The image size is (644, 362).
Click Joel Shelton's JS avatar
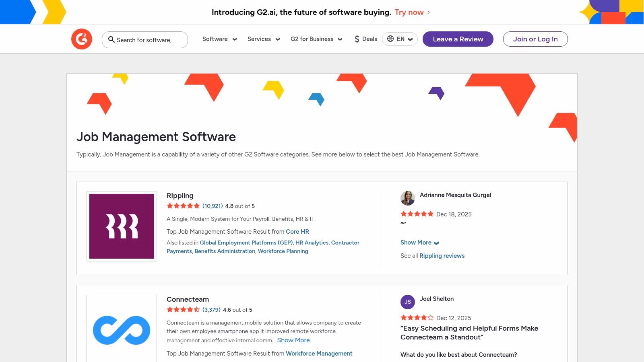[x=407, y=302]
